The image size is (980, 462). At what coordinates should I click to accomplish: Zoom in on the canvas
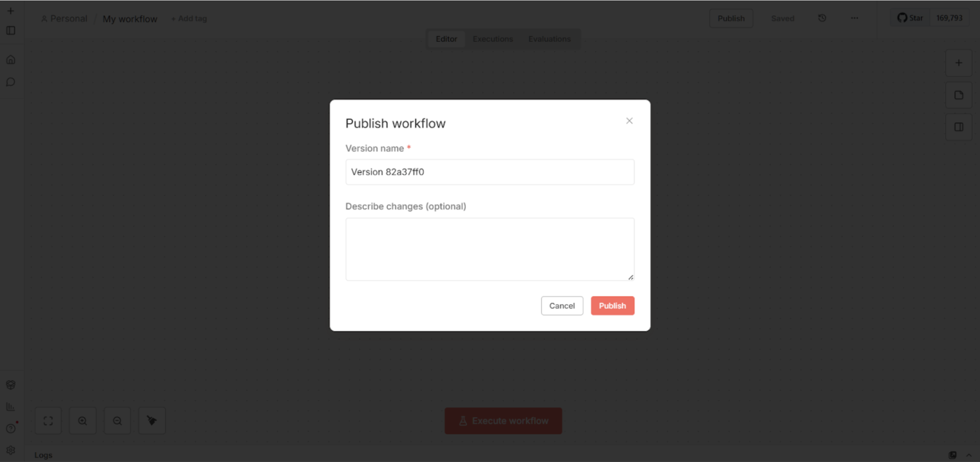[82, 421]
